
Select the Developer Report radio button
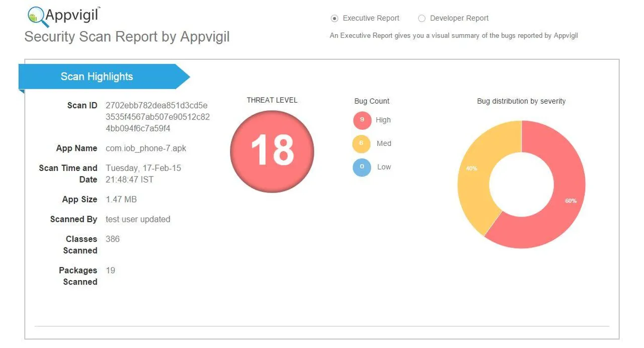pyautogui.click(x=422, y=19)
